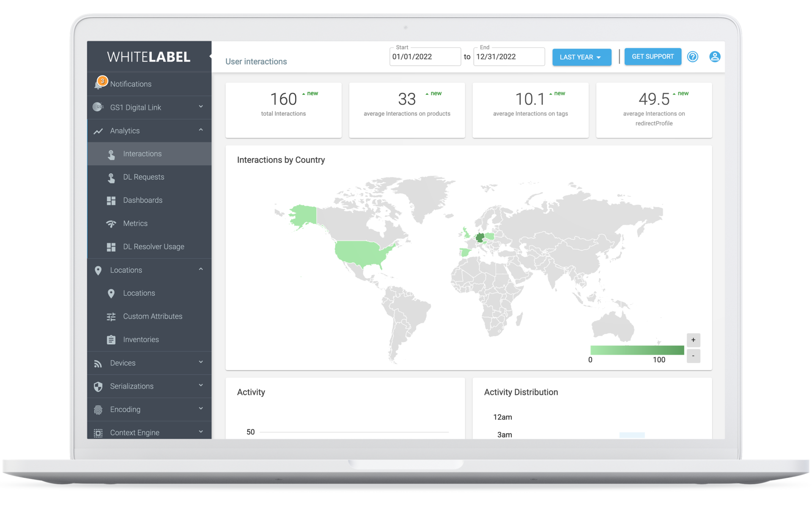This screenshot has width=812, height=505.
Task: Click the DL Requests touch icon
Action: click(111, 177)
